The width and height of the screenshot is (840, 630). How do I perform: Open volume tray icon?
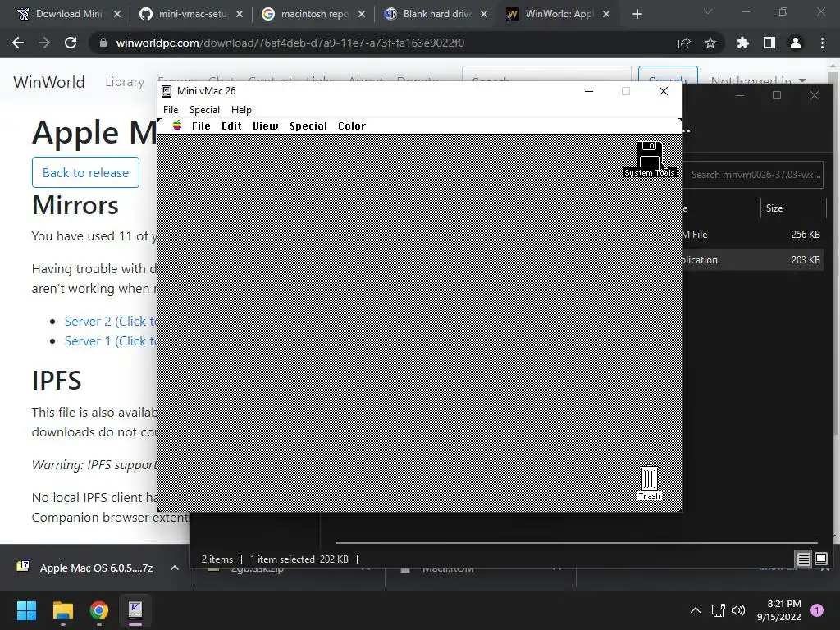click(x=738, y=610)
